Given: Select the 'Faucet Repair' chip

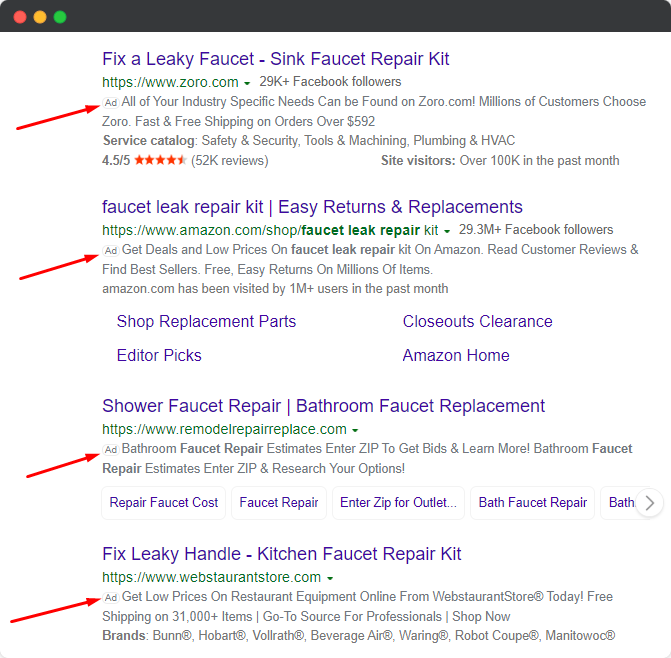Looking at the screenshot, I should 279,503.
